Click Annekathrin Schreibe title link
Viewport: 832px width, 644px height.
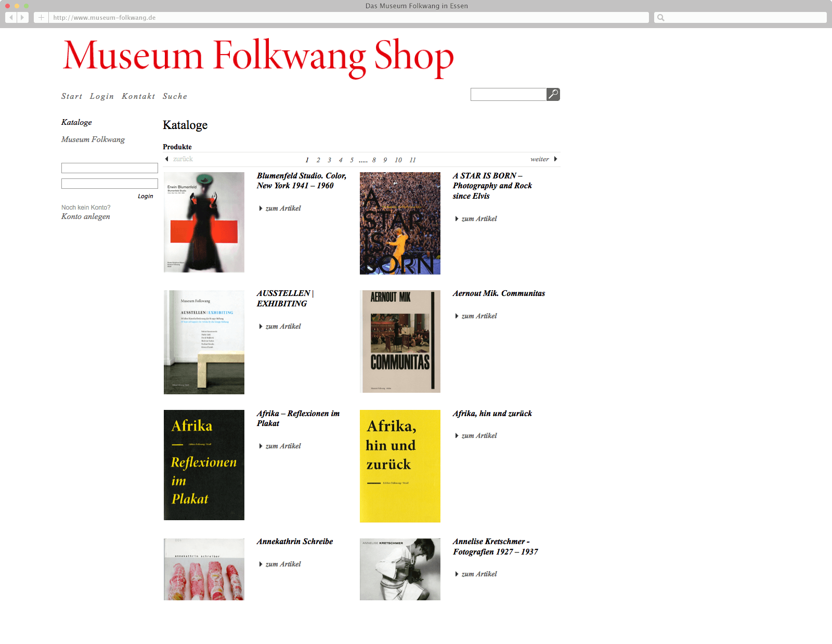point(295,542)
